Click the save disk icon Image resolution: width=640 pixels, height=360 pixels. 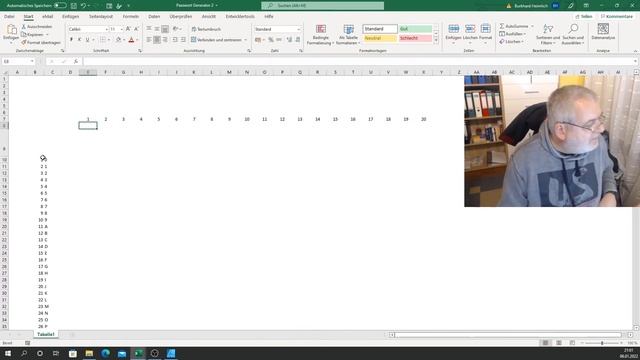pyautogui.click(x=74, y=6)
